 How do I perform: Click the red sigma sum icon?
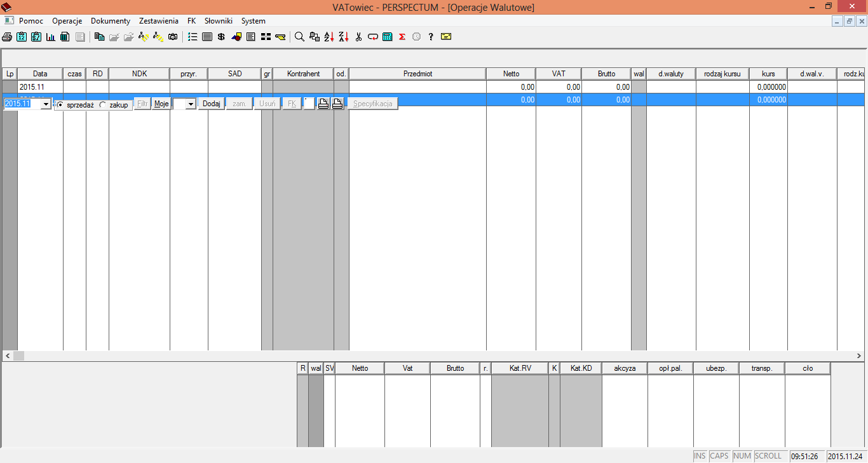[402, 37]
